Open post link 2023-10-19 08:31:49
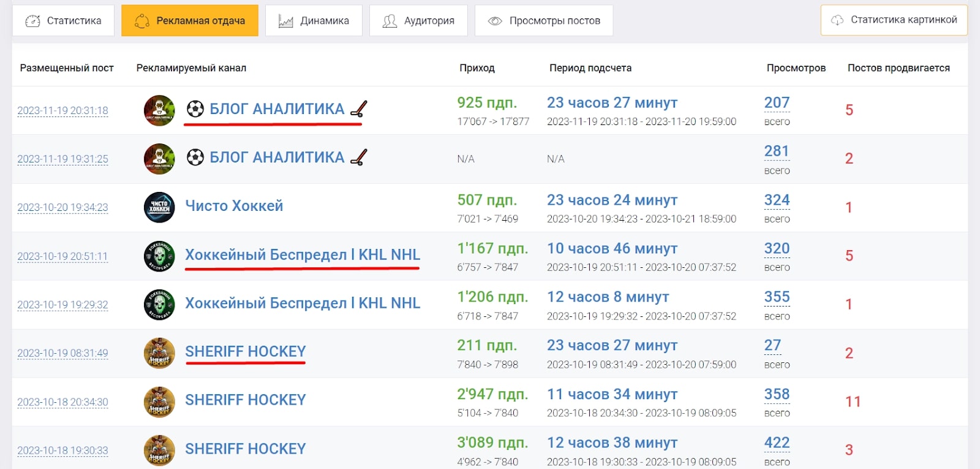The width and height of the screenshot is (980, 469). 62,353
